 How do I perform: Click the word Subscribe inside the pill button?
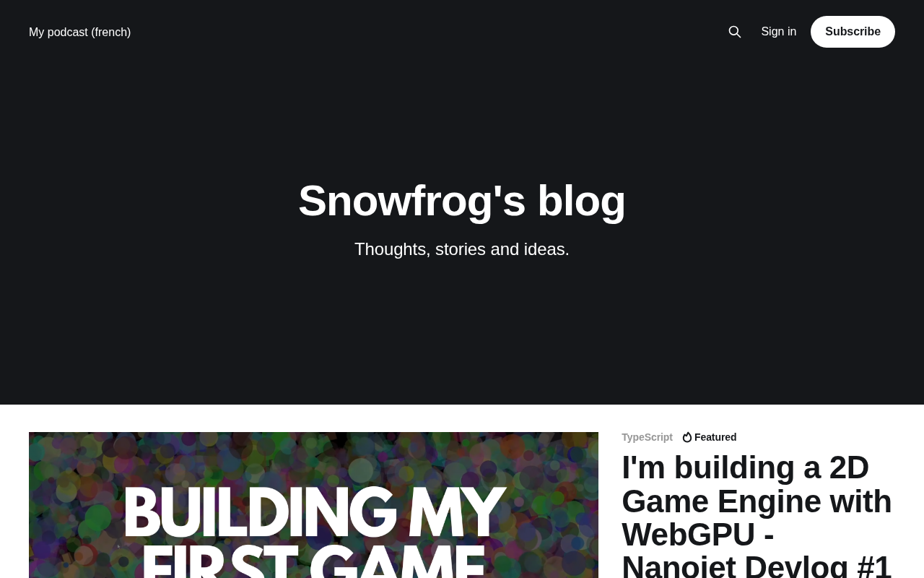[x=853, y=32]
